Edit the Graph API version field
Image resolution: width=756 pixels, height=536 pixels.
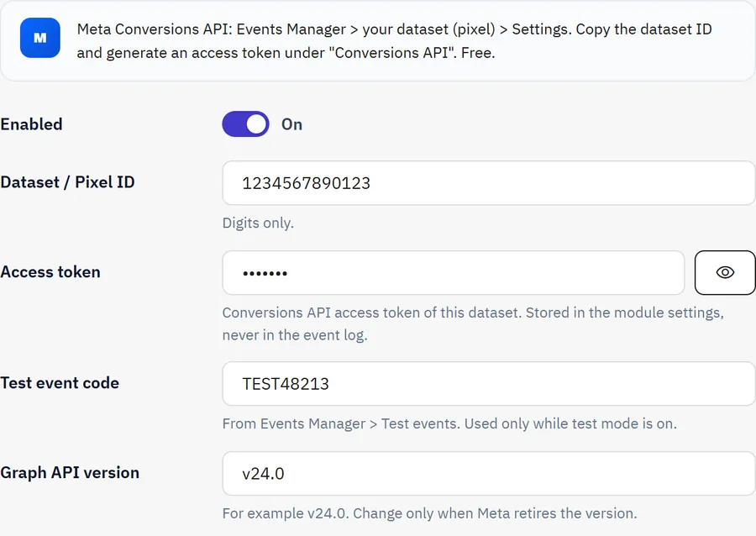(488, 473)
